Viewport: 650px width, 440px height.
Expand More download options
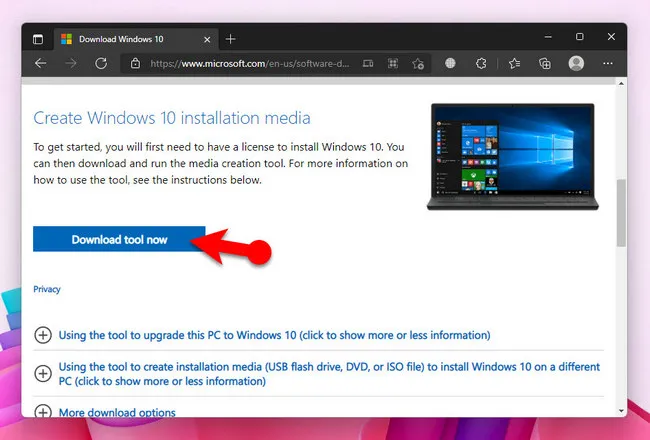[117, 413]
